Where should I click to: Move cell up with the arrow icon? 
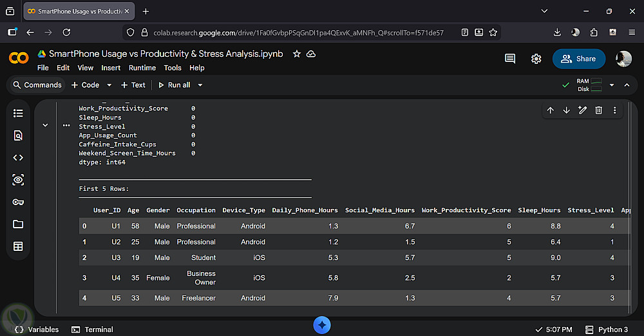[550, 110]
